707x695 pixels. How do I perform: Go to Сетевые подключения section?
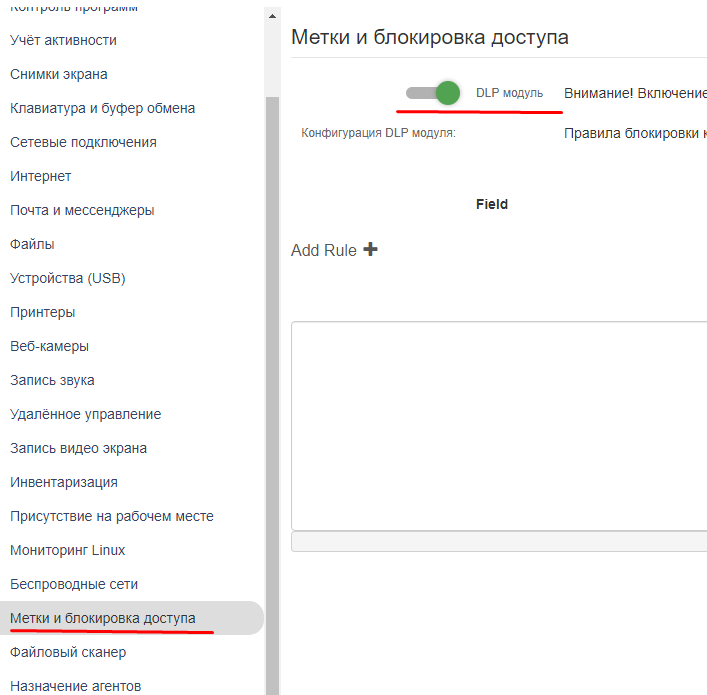click(x=83, y=142)
